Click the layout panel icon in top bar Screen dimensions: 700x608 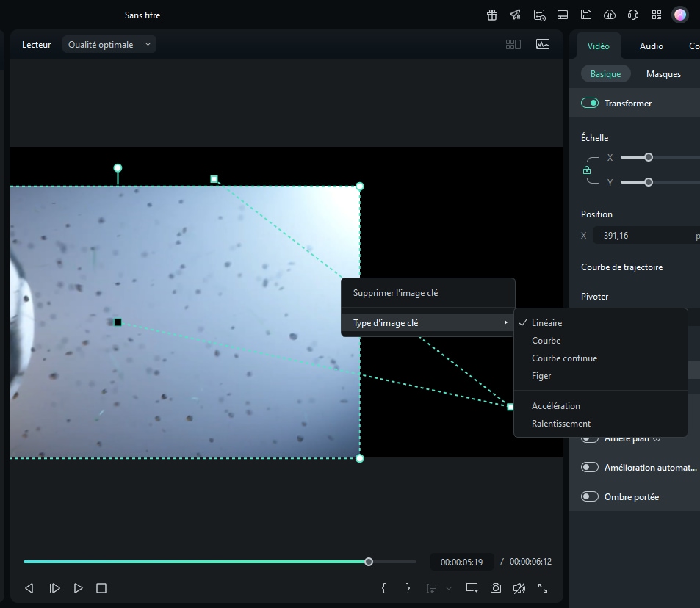coord(563,15)
